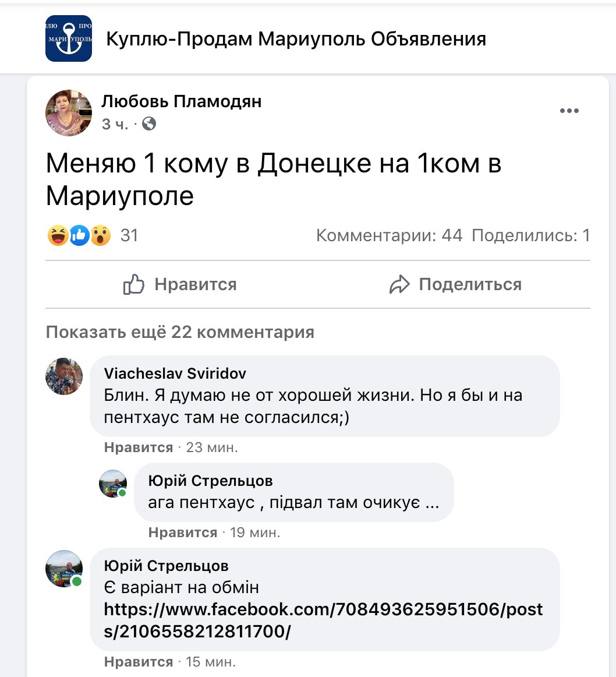Open Любовь Пламодян's profile picture
616x677 pixels.
click(x=69, y=112)
